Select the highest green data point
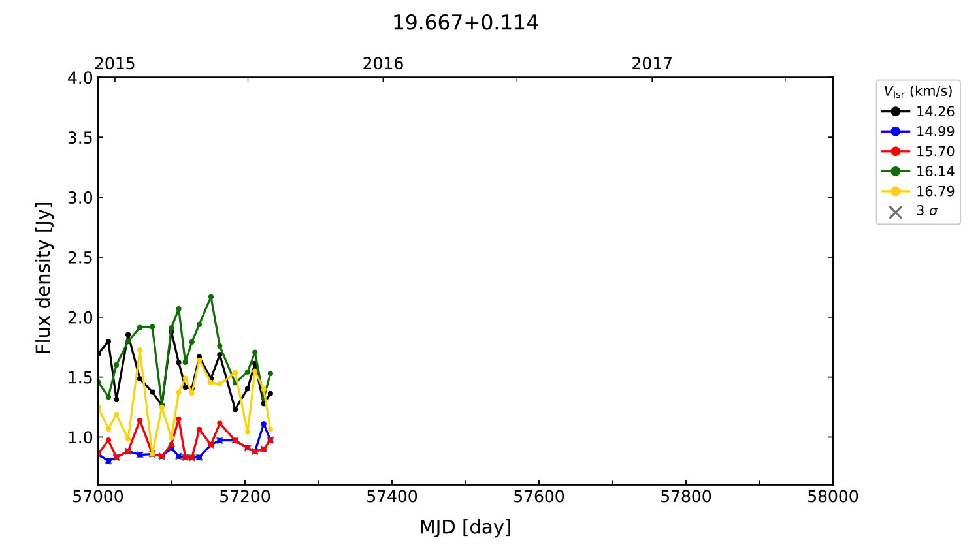Image resolution: width=980 pixels, height=551 pixels. pyautogui.click(x=210, y=297)
